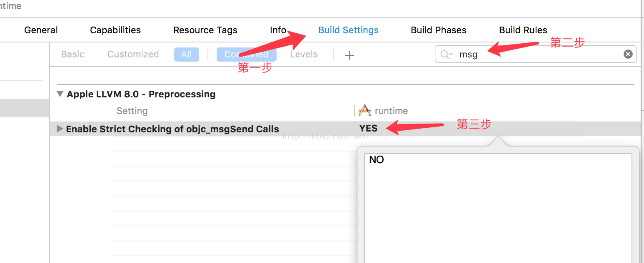The height and width of the screenshot is (263, 644).
Task: Collapse the Apple LLVM 8.0 Preprocessing section
Action: point(60,94)
